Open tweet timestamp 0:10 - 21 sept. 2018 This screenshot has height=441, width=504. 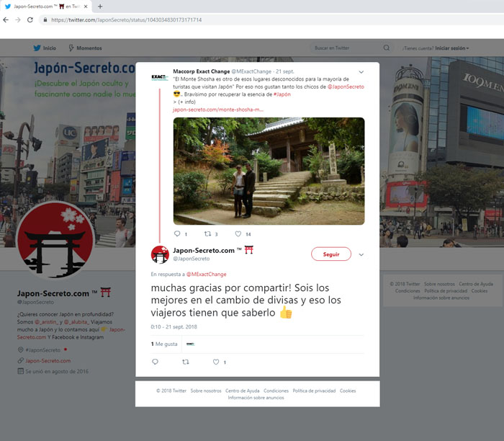(x=174, y=327)
